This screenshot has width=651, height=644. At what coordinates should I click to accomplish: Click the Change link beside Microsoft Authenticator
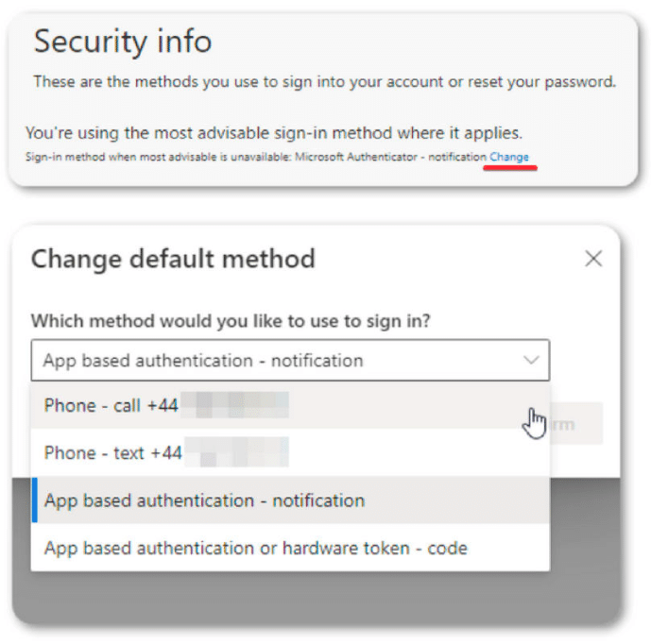pos(509,157)
